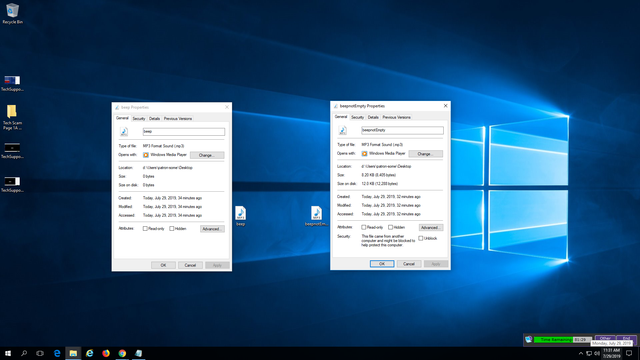The image size is (640, 360).
Task: Select the beep MP3 file on the desktop
Action: point(240,216)
